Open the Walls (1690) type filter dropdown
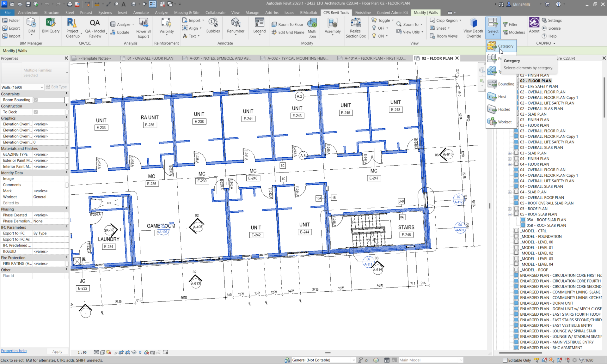The height and width of the screenshot is (364, 607). [41, 87]
